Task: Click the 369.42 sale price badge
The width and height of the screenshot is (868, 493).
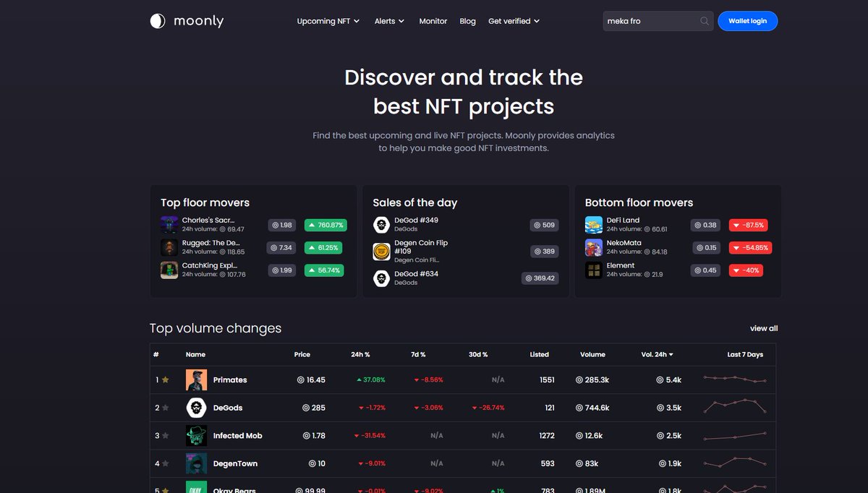Action: click(540, 278)
